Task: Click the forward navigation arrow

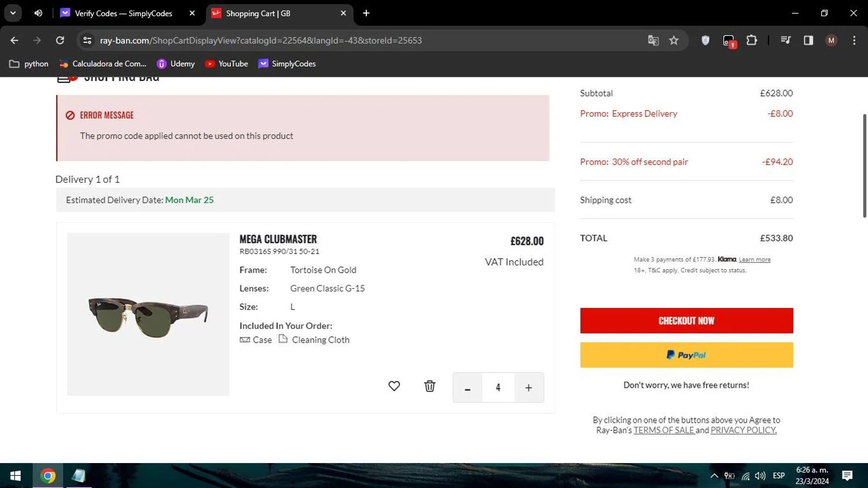Action: [37, 41]
